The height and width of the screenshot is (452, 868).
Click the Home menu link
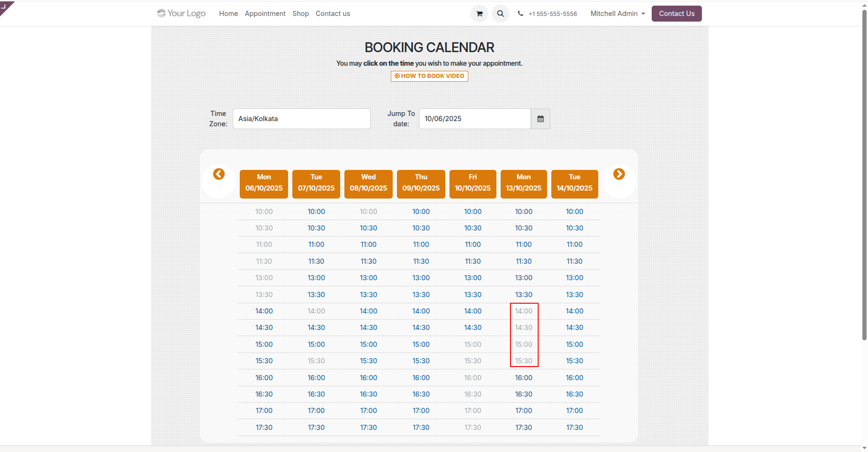tap(228, 14)
